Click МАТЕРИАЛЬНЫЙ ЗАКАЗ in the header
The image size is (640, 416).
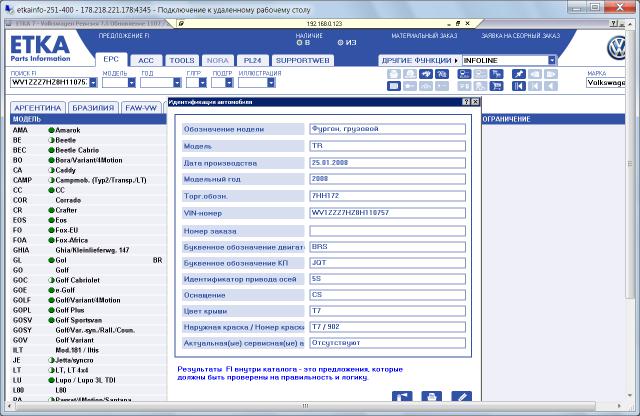424,36
